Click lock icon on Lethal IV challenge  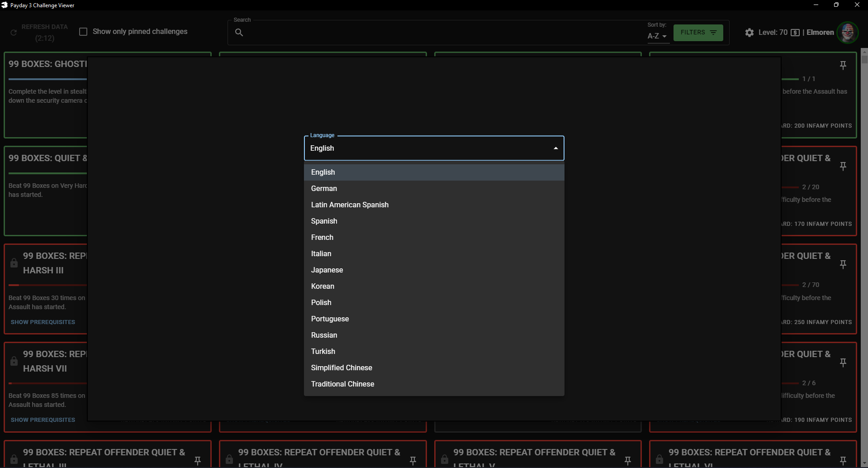229,459
